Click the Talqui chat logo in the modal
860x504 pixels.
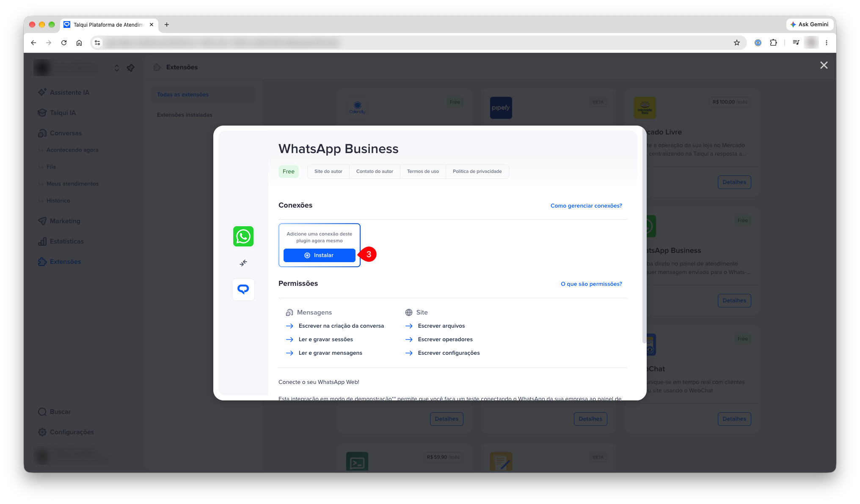coord(243,290)
